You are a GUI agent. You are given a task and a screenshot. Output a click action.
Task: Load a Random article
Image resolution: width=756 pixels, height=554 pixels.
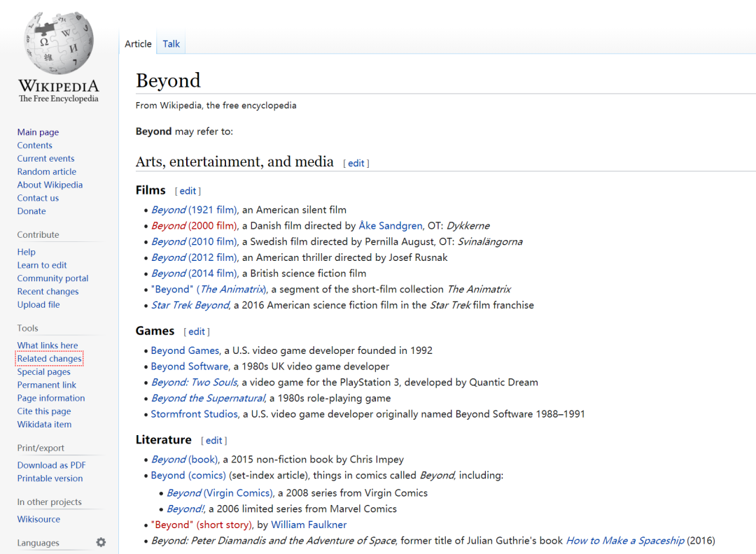point(47,171)
